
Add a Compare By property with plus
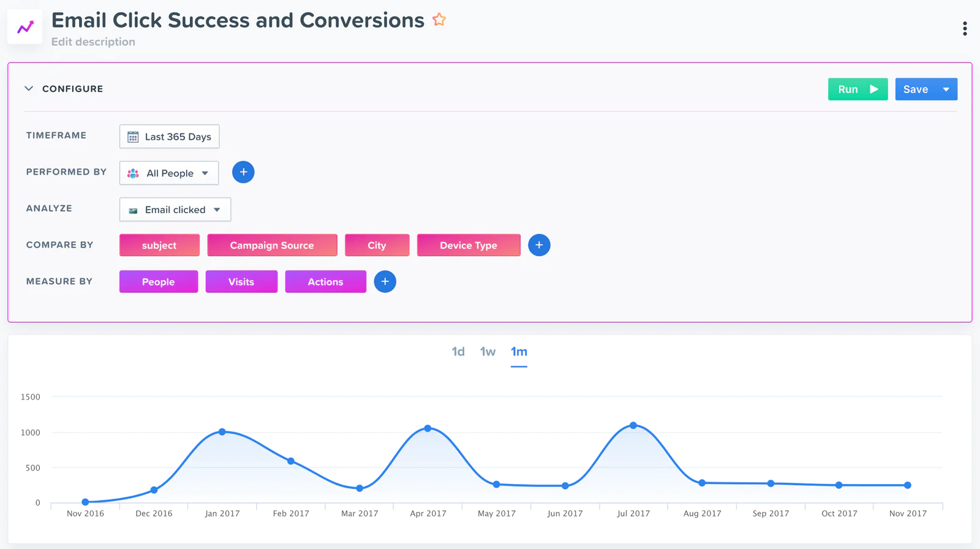click(x=539, y=245)
